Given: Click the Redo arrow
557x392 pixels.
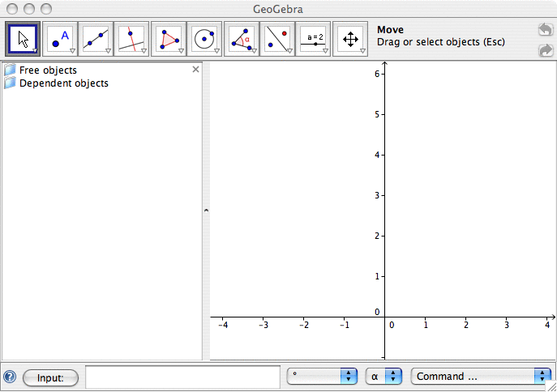Looking at the screenshot, I should [x=546, y=50].
